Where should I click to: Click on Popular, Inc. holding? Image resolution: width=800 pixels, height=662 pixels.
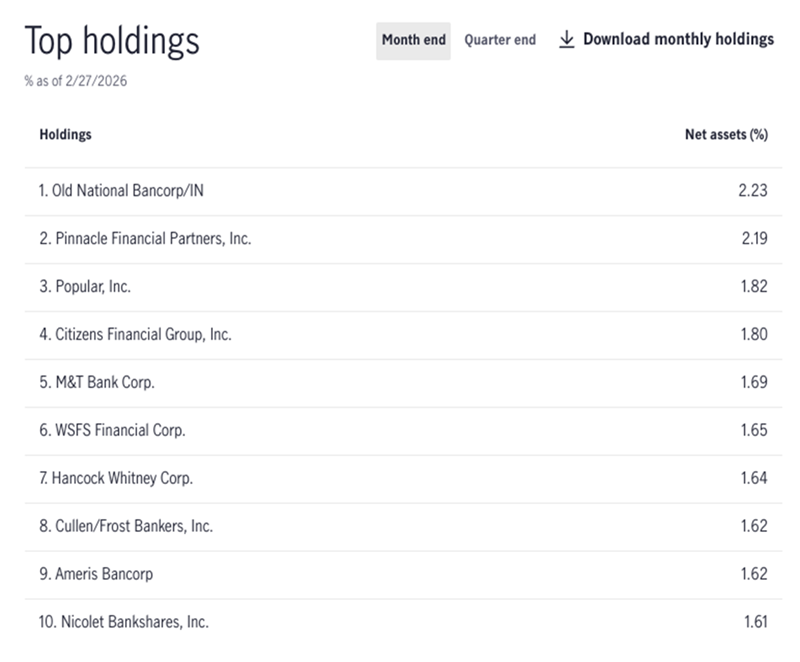(85, 286)
